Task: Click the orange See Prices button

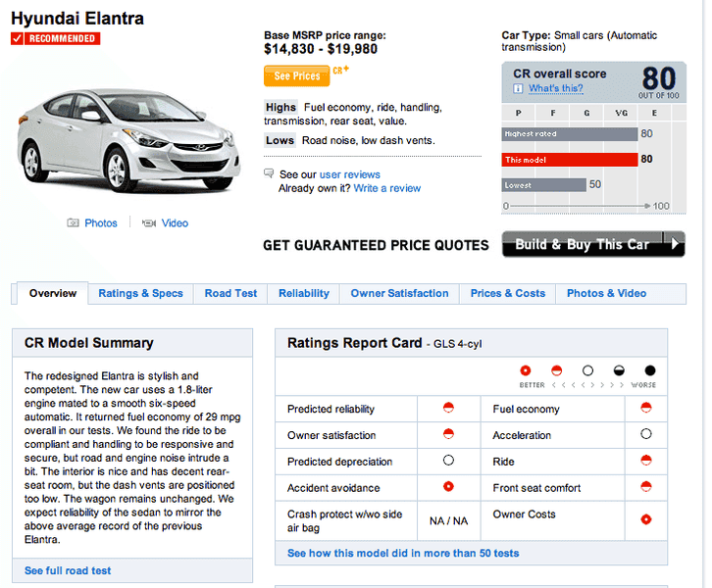Action: [x=297, y=75]
